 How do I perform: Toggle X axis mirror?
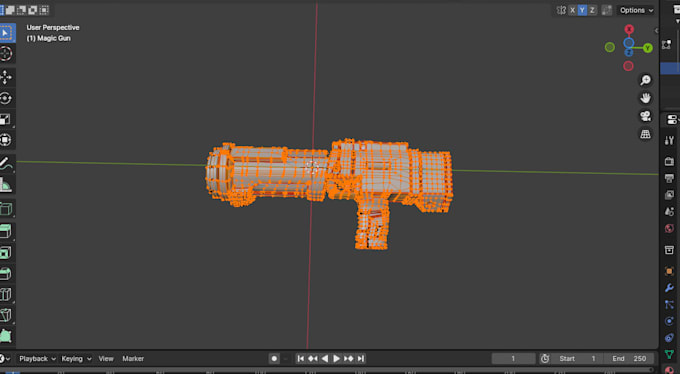[572, 10]
